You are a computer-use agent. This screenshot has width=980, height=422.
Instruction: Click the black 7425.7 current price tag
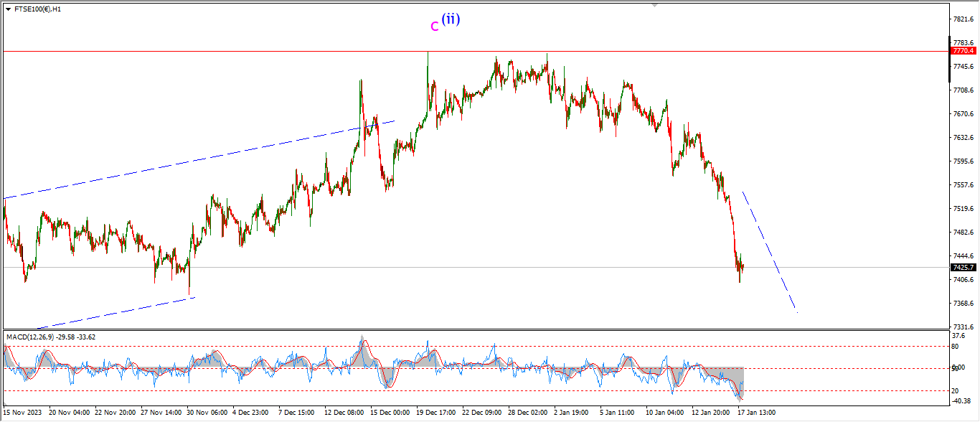tap(962, 267)
